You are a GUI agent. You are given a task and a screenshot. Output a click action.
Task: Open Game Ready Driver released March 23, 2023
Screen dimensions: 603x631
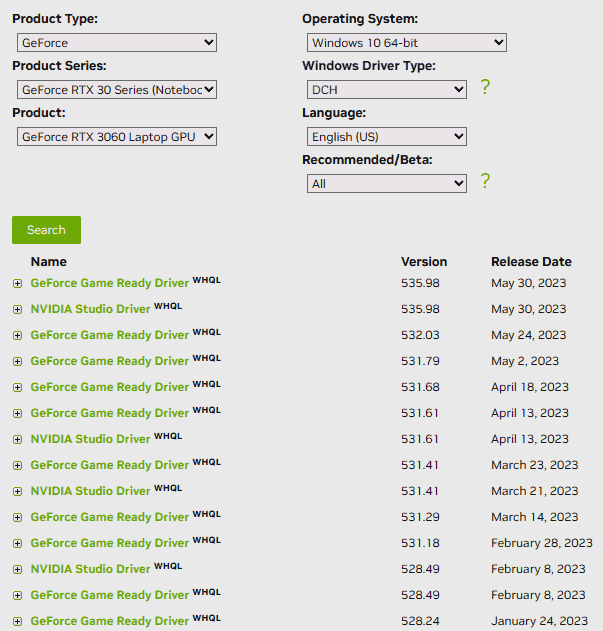tap(109, 465)
